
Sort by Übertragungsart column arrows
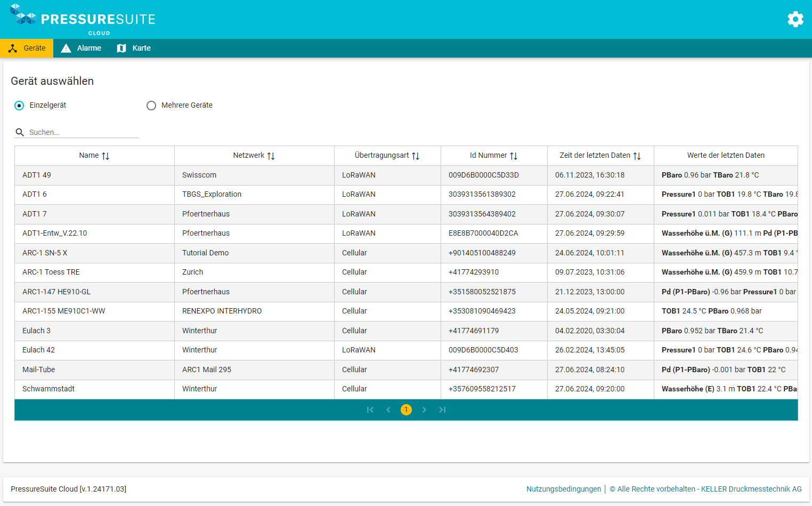pos(416,156)
